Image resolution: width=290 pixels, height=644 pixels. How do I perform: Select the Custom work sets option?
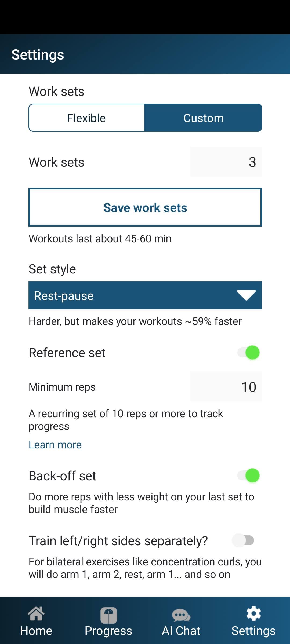(x=203, y=118)
